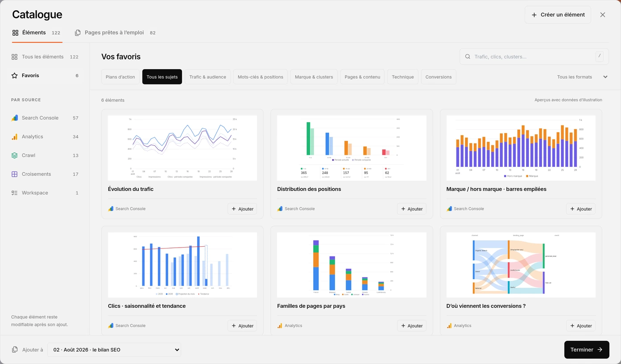Image resolution: width=621 pixels, height=364 pixels.
Task: Add Marque / hors marque barres empilées
Action: [580, 209]
